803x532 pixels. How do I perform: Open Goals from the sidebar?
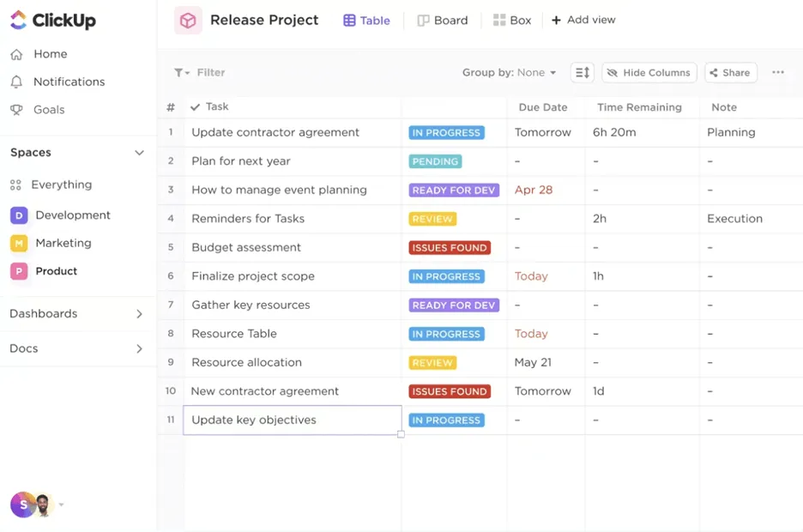(49, 110)
